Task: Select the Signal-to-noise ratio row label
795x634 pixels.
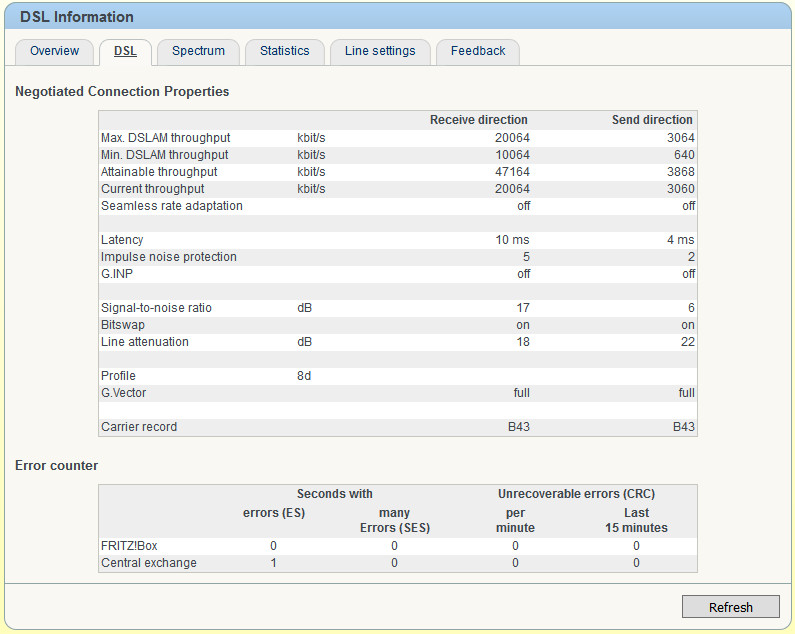Action: click(158, 308)
